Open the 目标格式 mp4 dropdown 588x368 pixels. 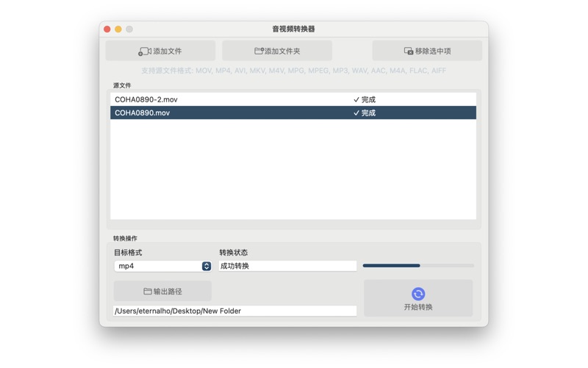(x=162, y=266)
